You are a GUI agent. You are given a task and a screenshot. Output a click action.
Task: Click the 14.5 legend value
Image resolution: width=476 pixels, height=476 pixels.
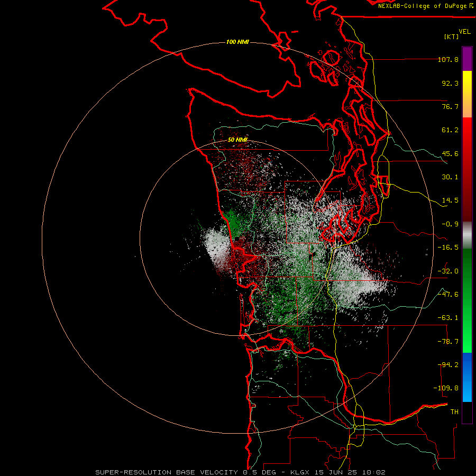[450, 200]
